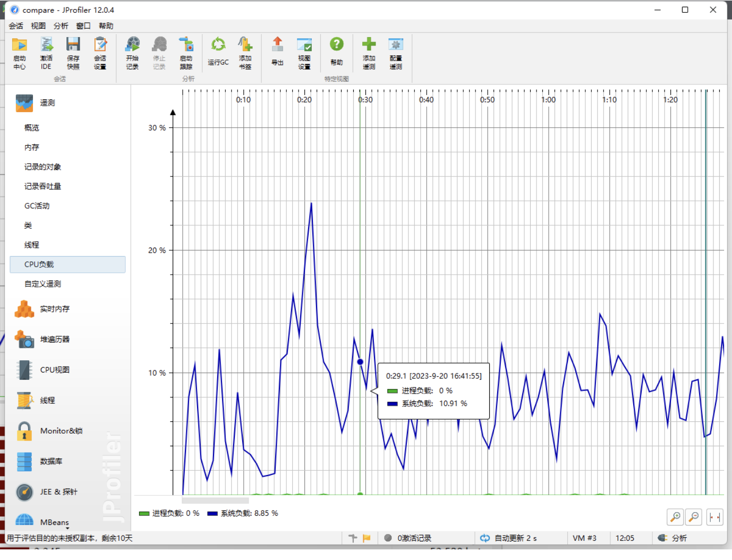Image resolution: width=732 pixels, height=560 pixels.
Task: Click the pin icon in status bar
Action: [353, 538]
